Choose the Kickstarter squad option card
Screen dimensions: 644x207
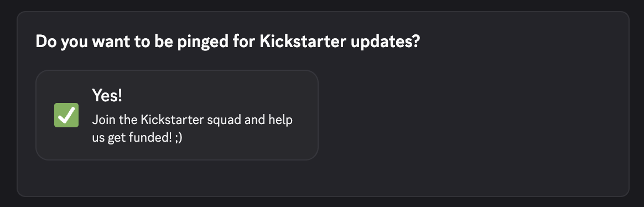click(x=177, y=115)
